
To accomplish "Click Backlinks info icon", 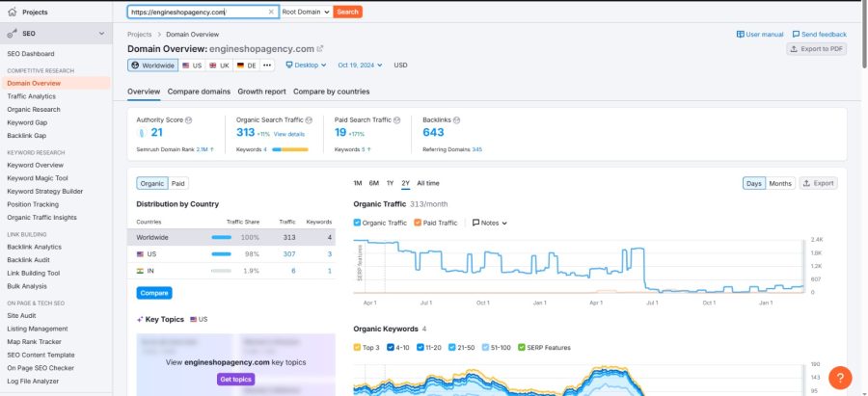I will [457, 120].
